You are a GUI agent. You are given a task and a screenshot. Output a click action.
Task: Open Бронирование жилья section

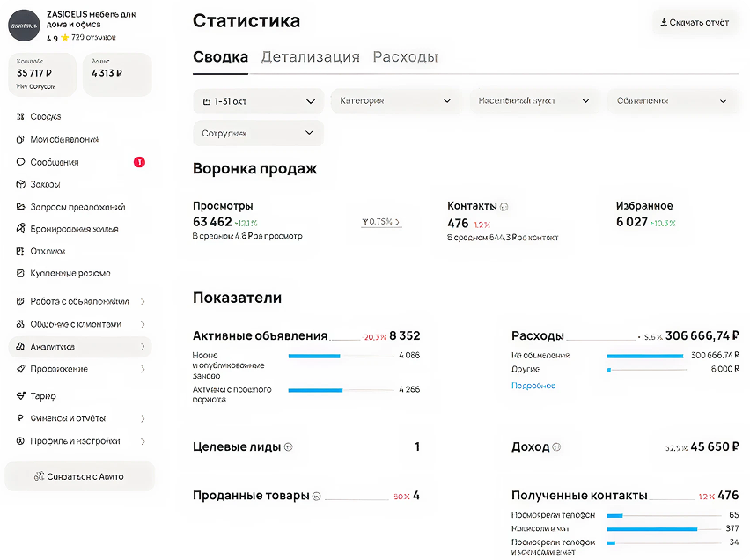coord(74,229)
